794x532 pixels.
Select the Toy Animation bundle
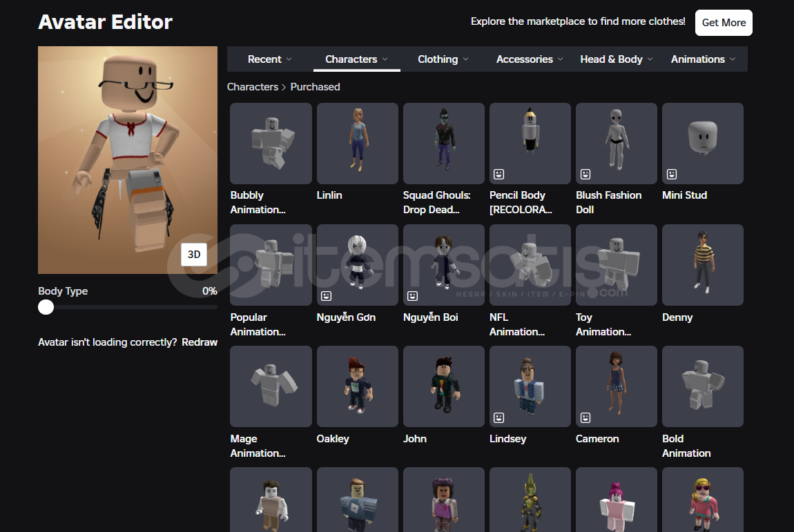click(617, 265)
